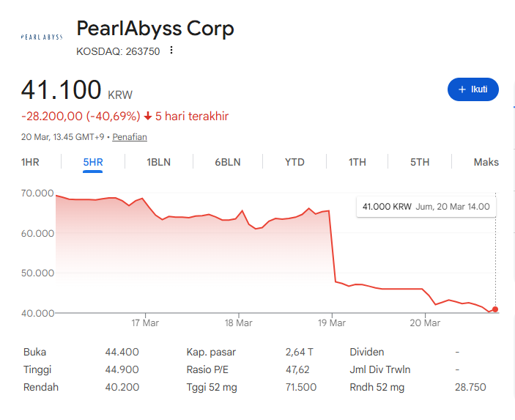Switch chart to 6BLN range
The height and width of the screenshot is (420, 515).
click(227, 162)
